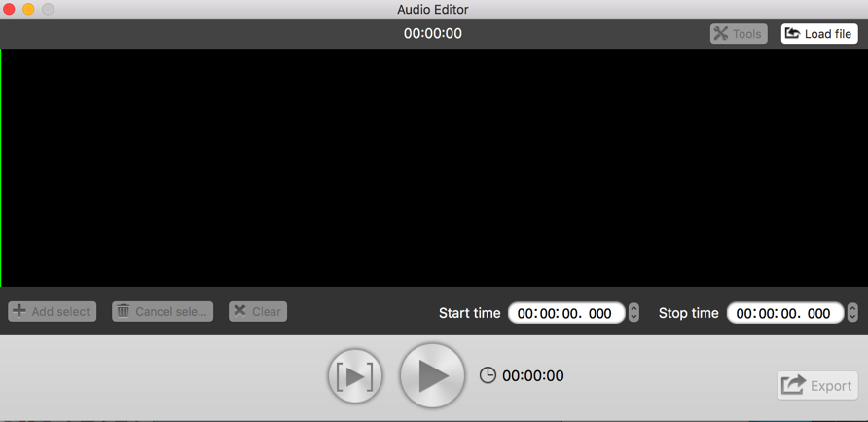Click the green playhead line in waveform
This screenshot has width=868, height=422.
1,167
